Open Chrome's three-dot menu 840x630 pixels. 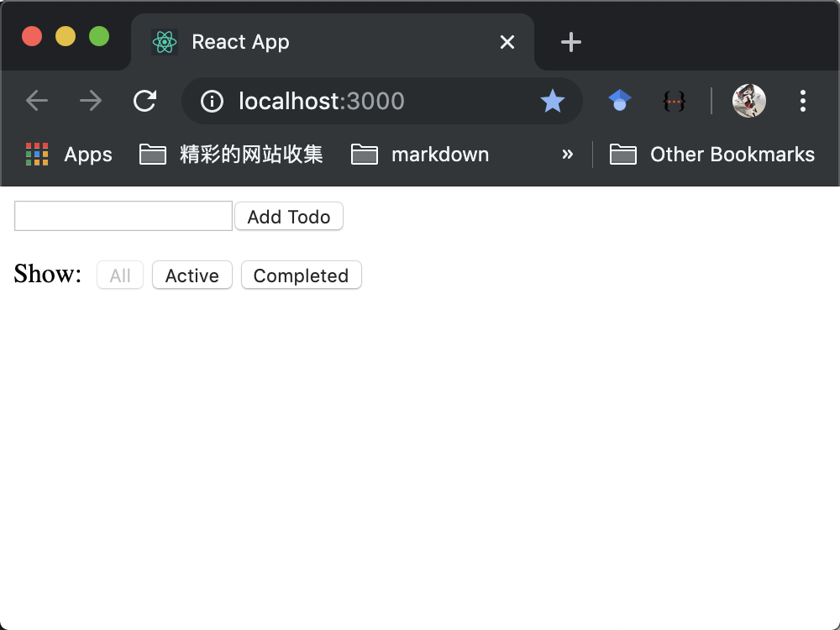[x=803, y=101]
